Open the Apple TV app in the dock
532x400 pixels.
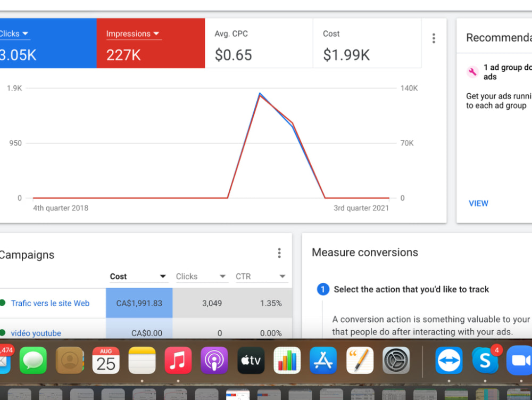click(251, 360)
